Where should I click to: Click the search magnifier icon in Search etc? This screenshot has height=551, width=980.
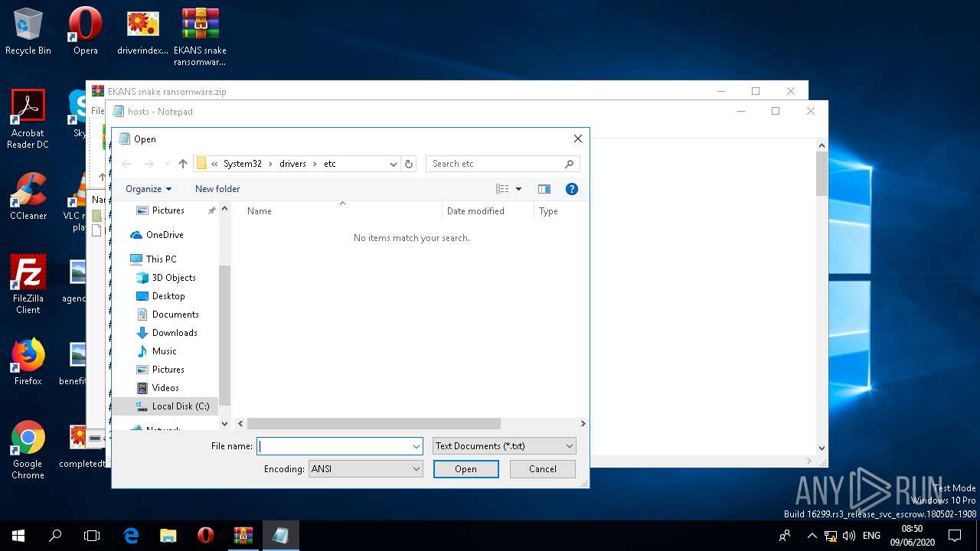569,164
